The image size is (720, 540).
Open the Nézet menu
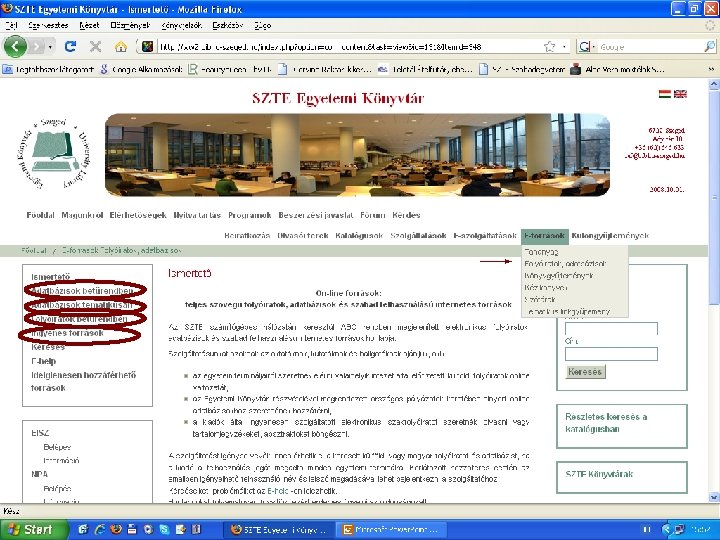(89, 26)
